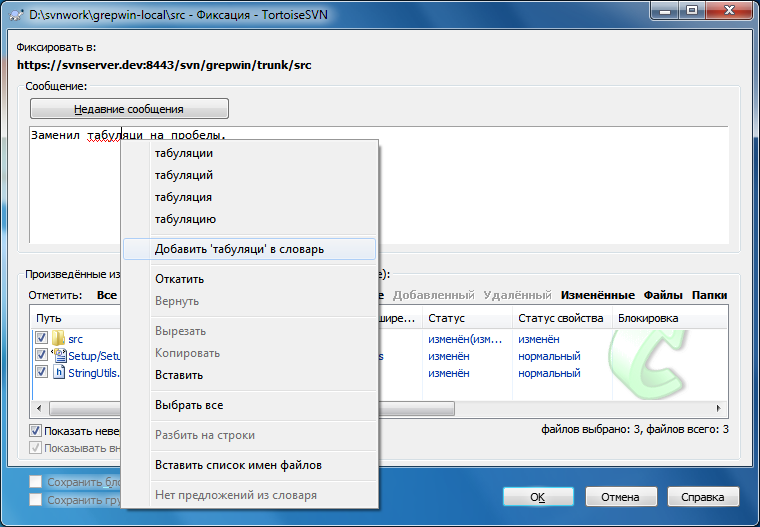
Task: Click 'Папки' selection link
Action: tap(710, 295)
